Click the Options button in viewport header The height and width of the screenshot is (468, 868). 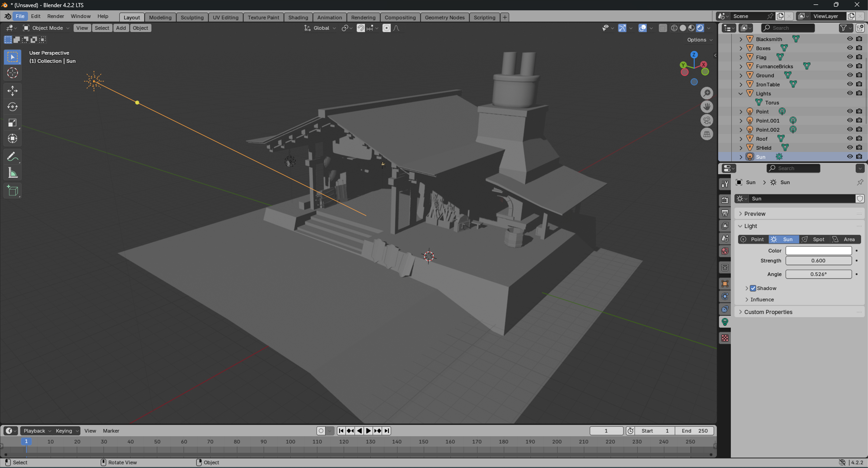pos(697,39)
